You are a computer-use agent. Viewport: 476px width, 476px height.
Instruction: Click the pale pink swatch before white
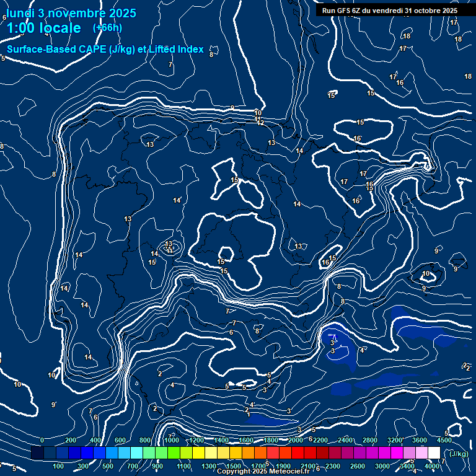(421, 452)
